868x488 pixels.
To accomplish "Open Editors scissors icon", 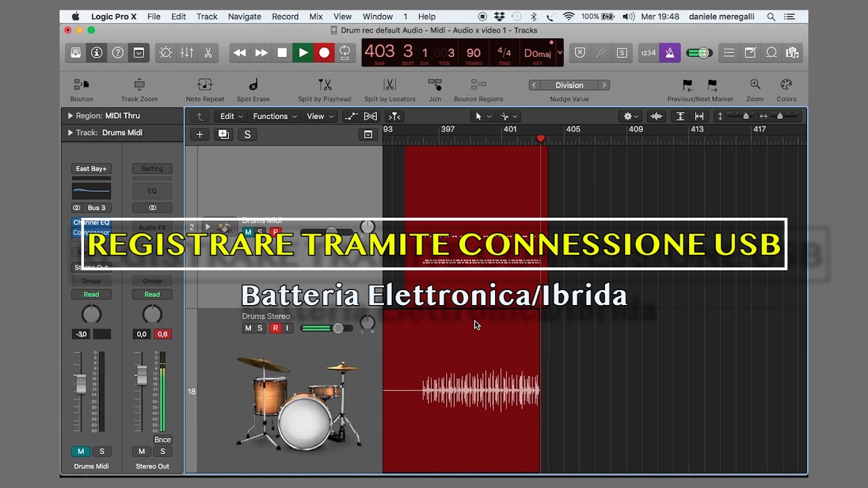I will click(208, 52).
